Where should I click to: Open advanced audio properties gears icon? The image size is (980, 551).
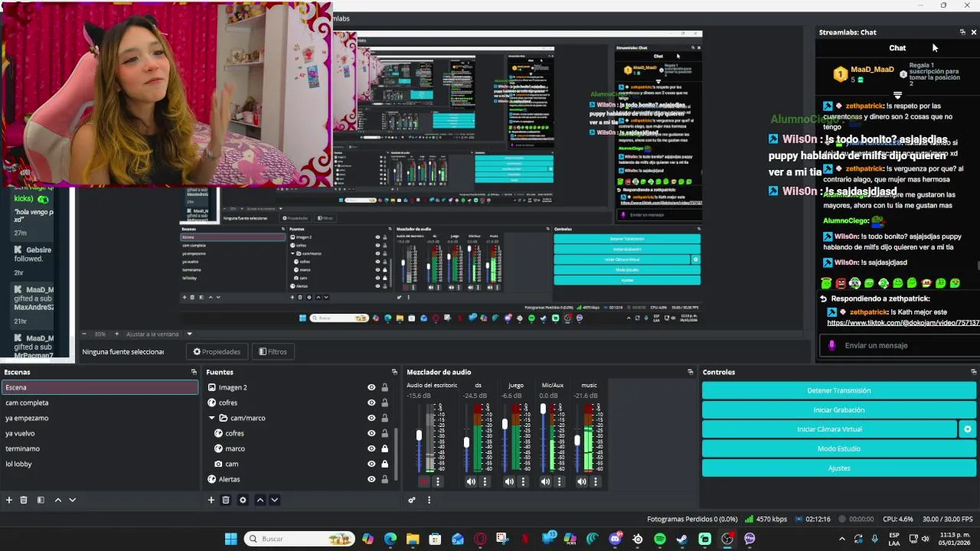click(412, 500)
